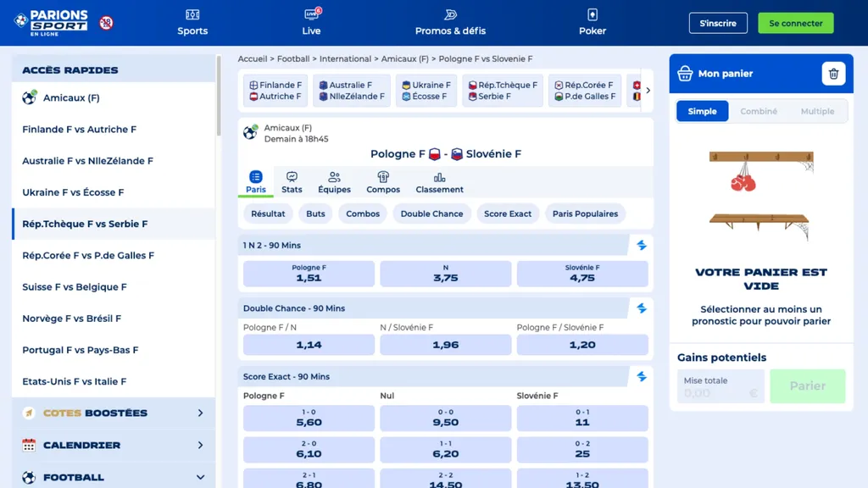Open the Poker section icon
Viewport: 868px width, 488px height.
coord(592,14)
